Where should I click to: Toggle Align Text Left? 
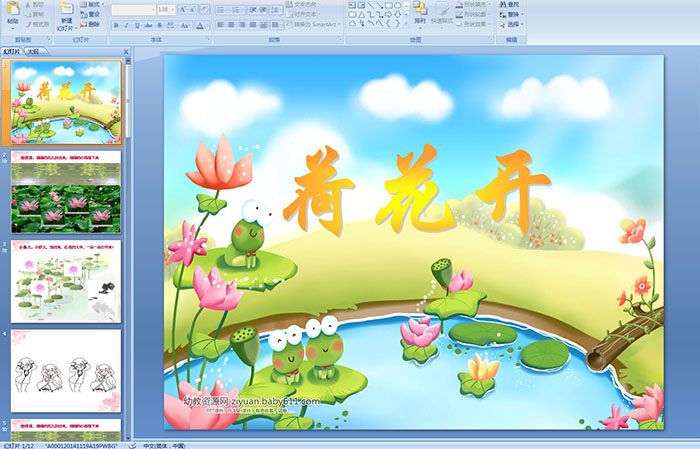221,25
